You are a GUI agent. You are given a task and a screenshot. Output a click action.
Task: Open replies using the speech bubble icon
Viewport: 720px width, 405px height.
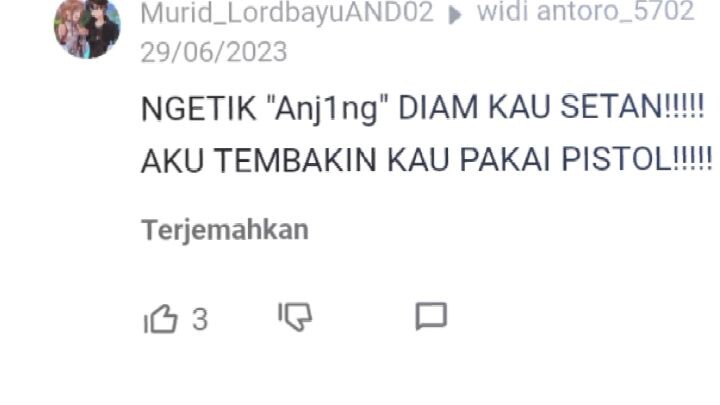pos(431,316)
